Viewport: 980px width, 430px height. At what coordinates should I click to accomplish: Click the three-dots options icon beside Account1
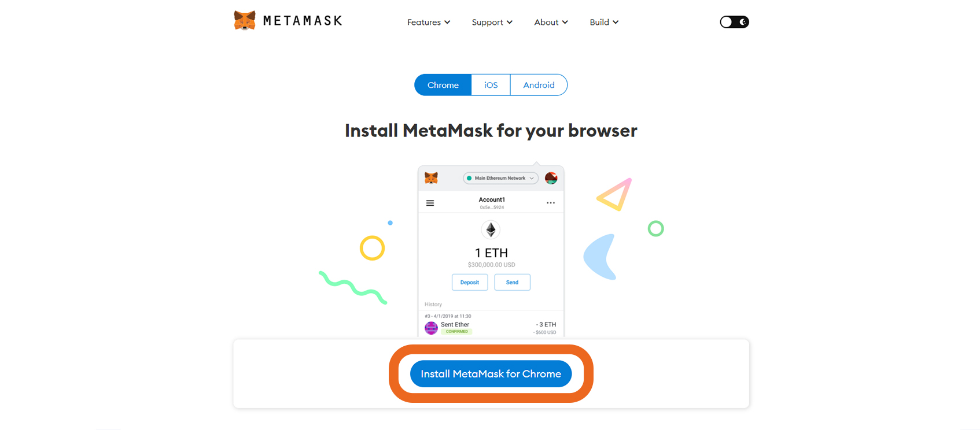[551, 203]
